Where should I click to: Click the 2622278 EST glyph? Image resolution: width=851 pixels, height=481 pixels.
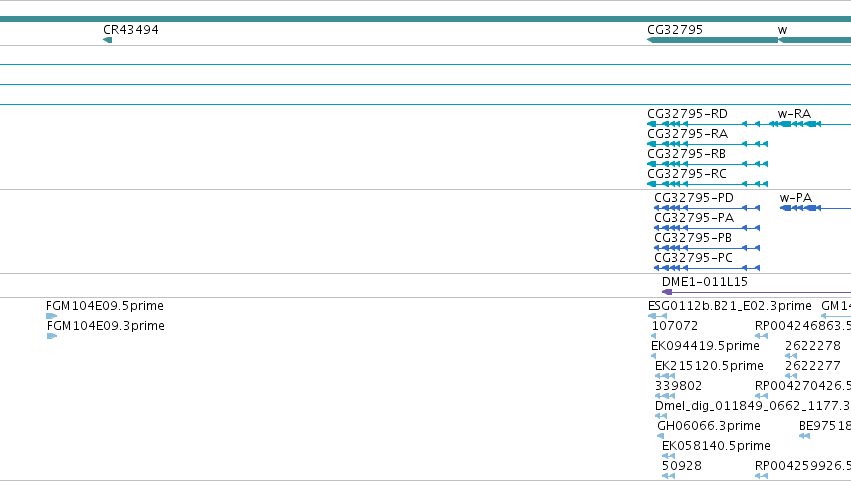pos(791,356)
